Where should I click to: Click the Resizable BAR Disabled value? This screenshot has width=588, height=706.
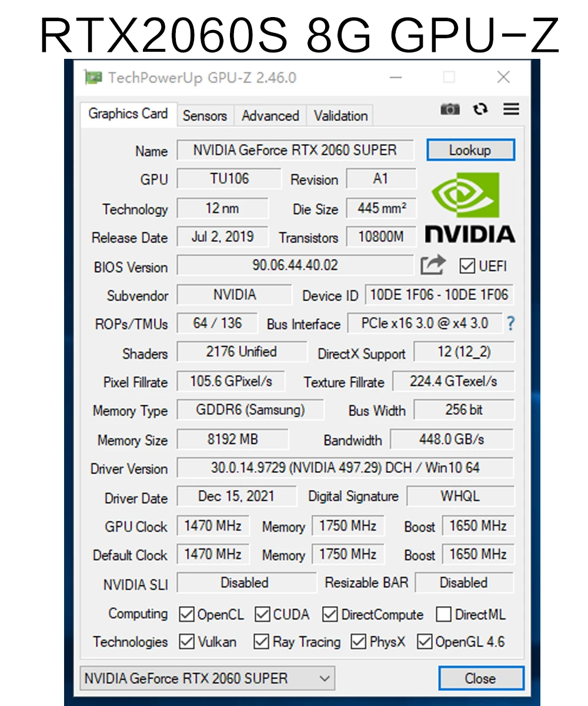[x=465, y=583]
